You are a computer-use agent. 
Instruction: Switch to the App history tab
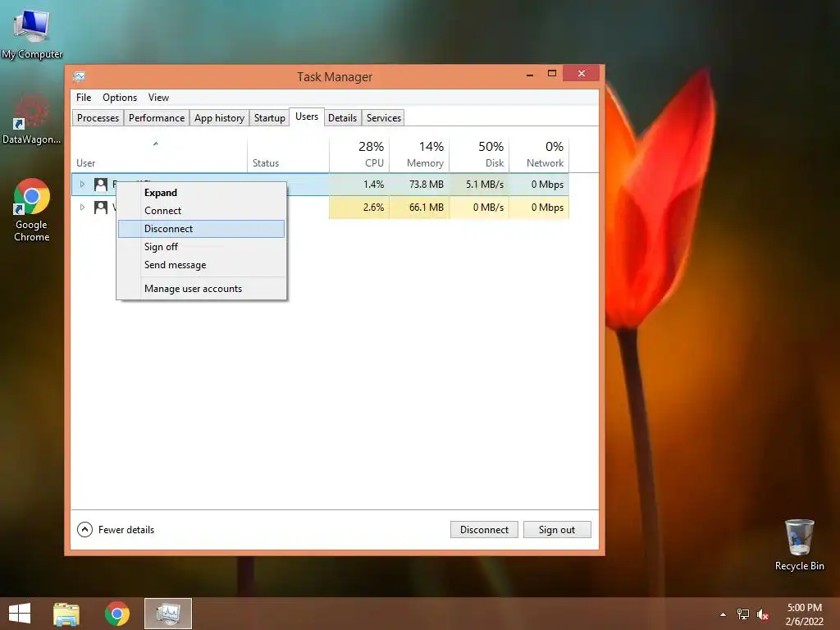pos(219,118)
